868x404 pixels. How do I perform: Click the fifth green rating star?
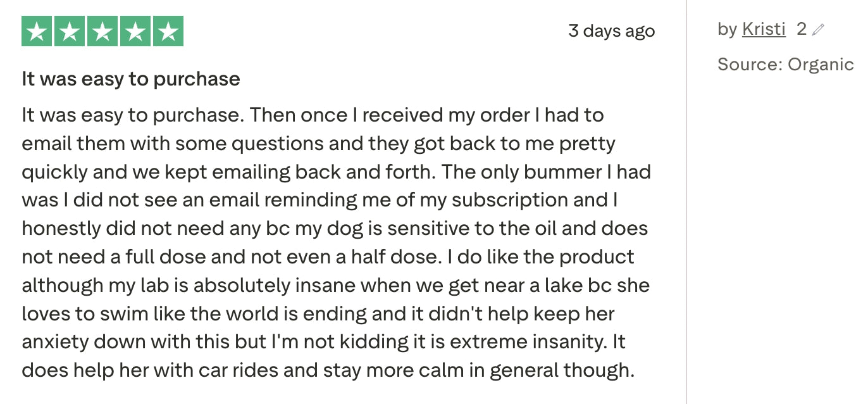pos(167,32)
